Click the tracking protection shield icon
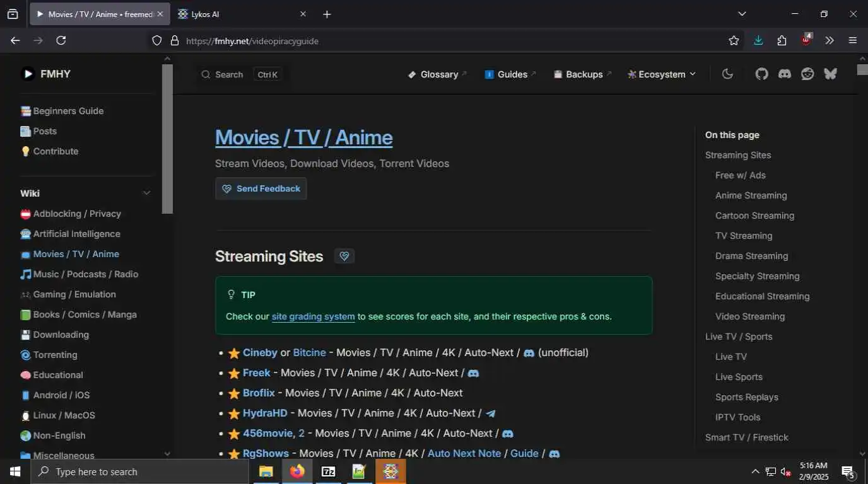The width and height of the screenshot is (868, 484). pos(157,40)
